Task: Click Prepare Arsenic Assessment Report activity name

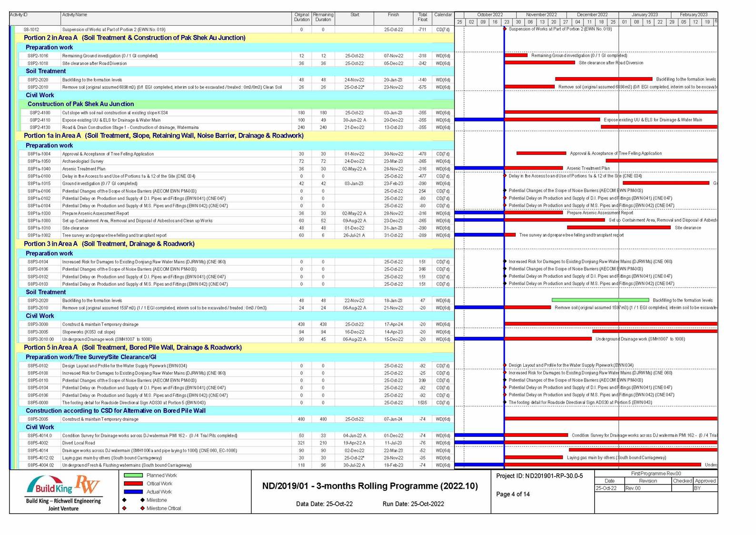Action: tap(96, 213)
